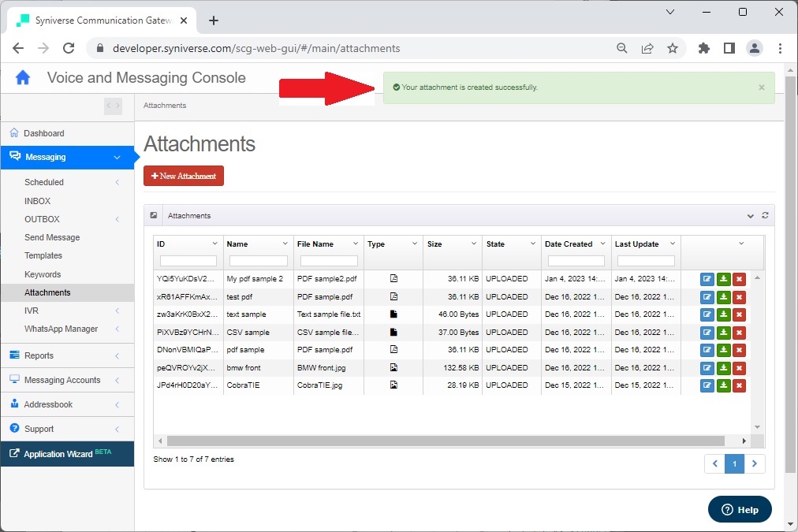The height and width of the screenshot is (532, 798).
Task: Edit the test pdf attachment
Action: (707, 296)
